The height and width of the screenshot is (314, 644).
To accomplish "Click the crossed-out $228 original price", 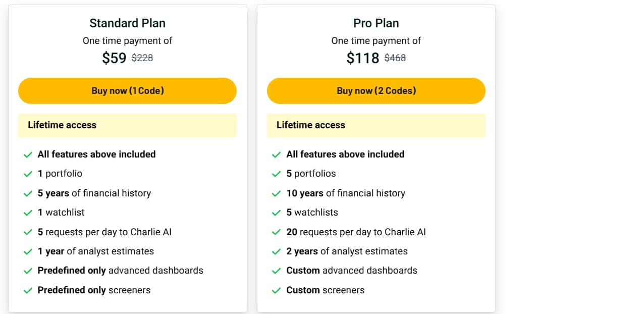I will pyautogui.click(x=142, y=58).
